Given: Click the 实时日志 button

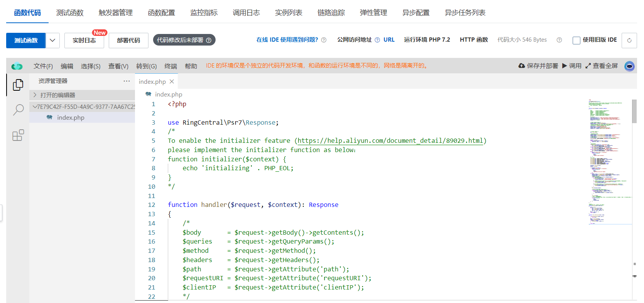Looking at the screenshot, I should coord(84,40).
